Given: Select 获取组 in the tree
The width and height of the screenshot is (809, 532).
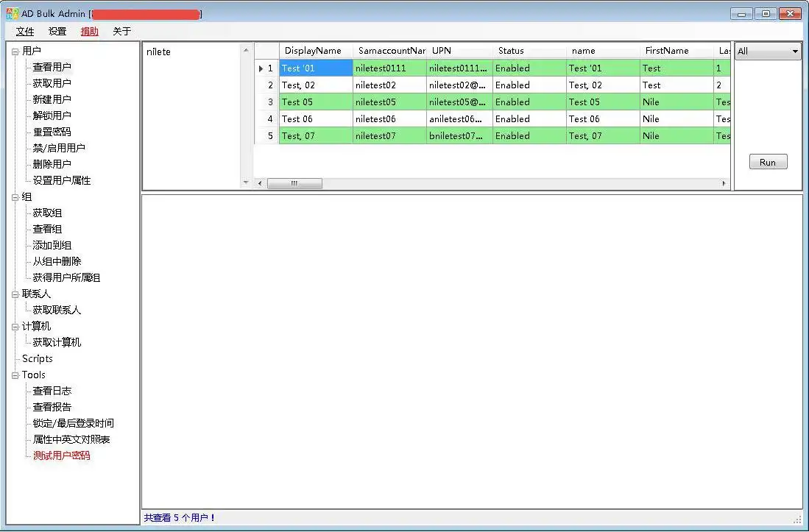Looking at the screenshot, I should click(x=47, y=213).
